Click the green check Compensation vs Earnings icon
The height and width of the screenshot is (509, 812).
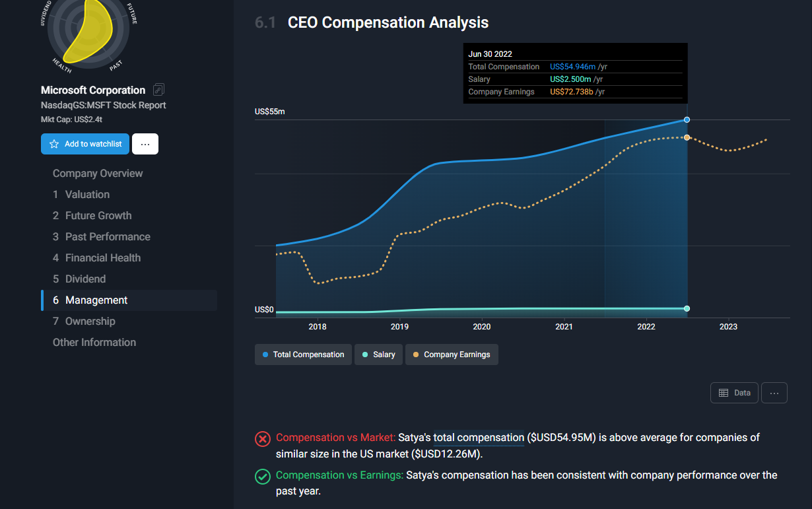(x=263, y=476)
